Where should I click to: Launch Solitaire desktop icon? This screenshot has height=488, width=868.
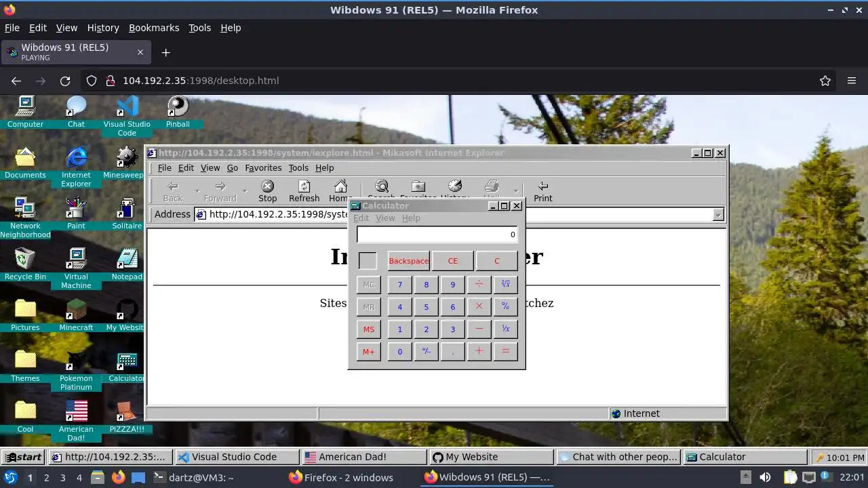pyautogui.click(x=127, y=213)
